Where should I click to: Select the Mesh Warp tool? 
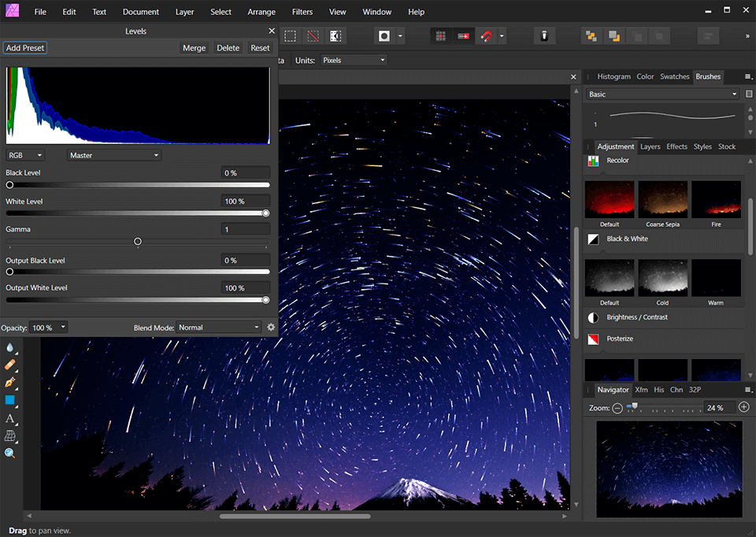[9, 435]
